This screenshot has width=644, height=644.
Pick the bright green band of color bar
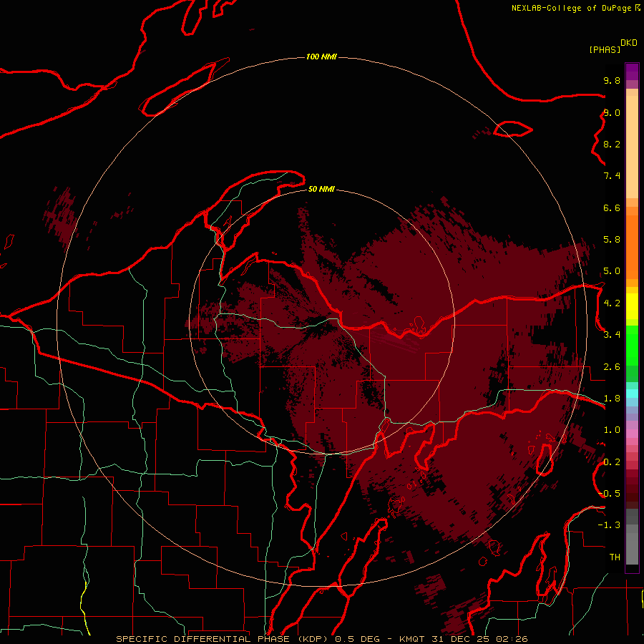(632, 346)
